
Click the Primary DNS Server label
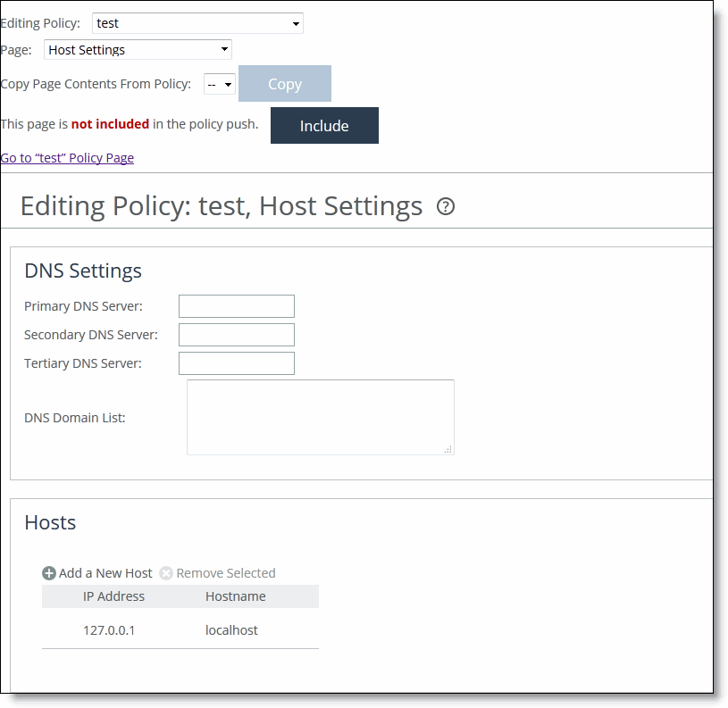(x=84, y=306)
